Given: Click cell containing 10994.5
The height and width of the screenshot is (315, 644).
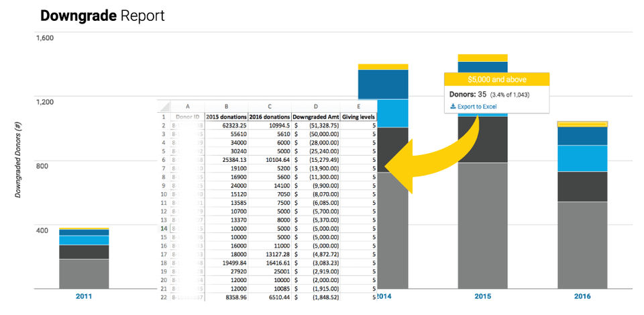Looking at the screenshot, I should pyautogui.click(x=270, y=126).
